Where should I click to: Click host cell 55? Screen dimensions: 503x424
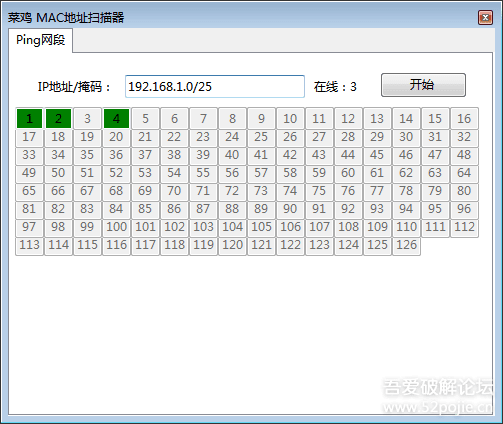click(x=203, y=173)
